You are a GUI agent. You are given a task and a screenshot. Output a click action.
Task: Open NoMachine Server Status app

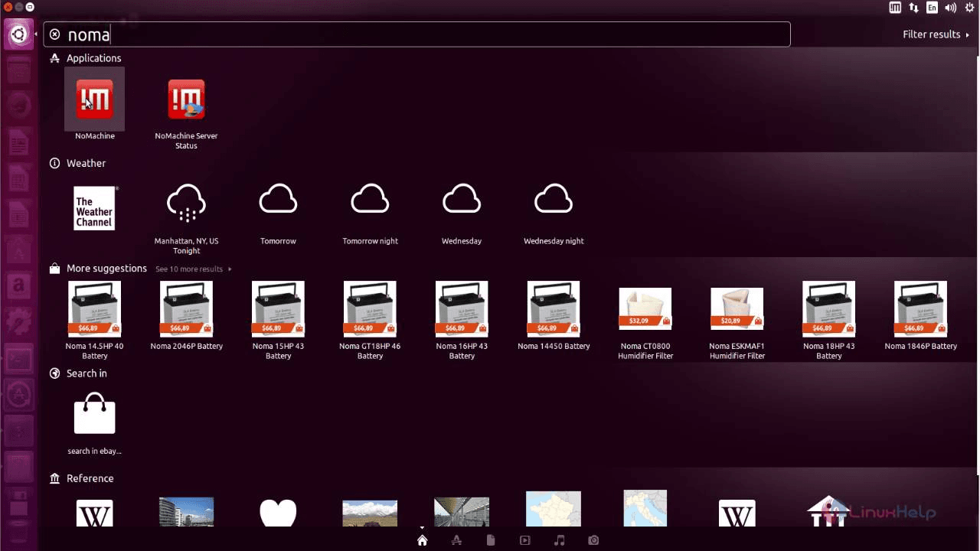coord(186,99)
